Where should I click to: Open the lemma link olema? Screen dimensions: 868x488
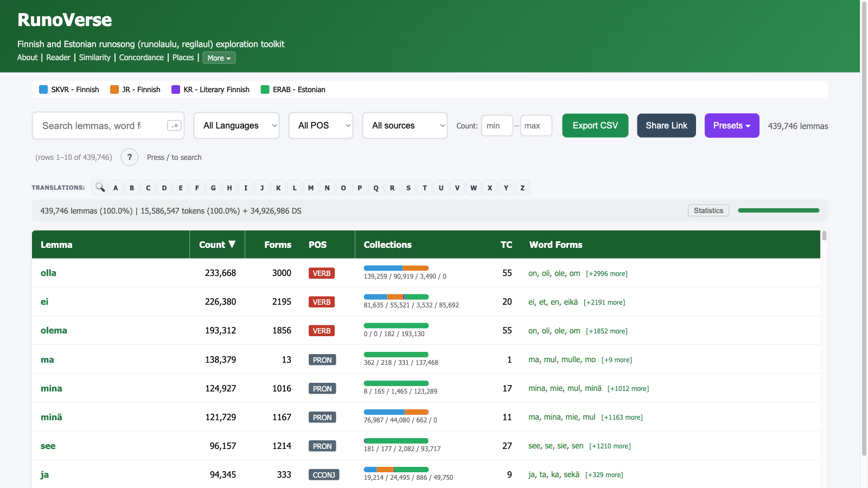click(x=54, y=330)
